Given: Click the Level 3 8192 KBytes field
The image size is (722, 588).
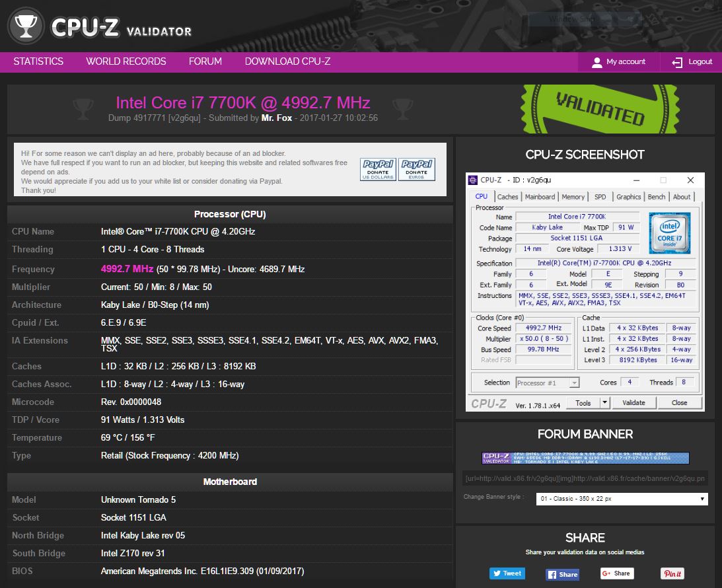Looking at the screenshot, I should pos(637,360).
